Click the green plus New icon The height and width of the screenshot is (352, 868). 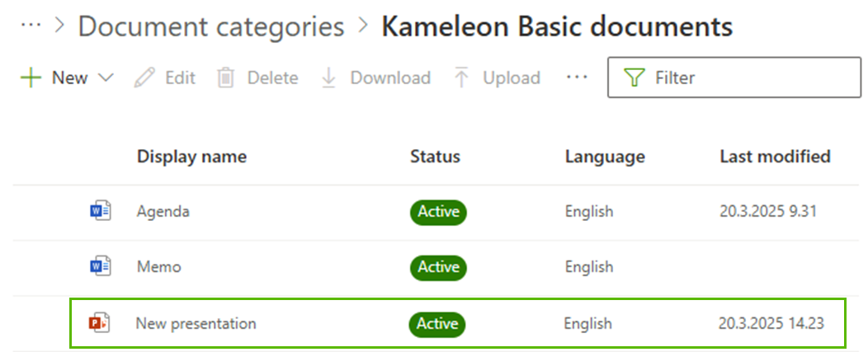coord(31,78)
